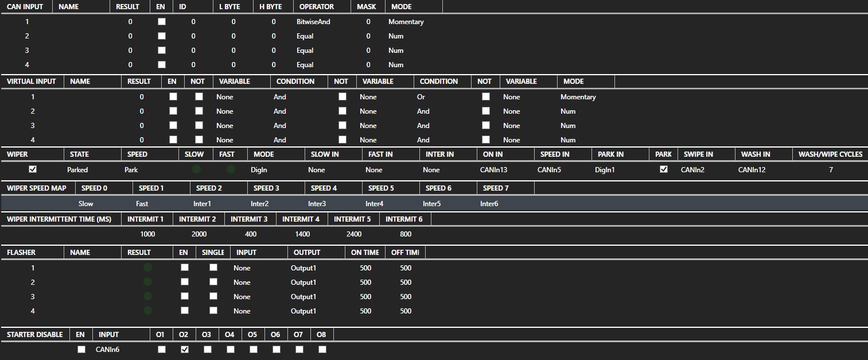868x360 pixels.
Task: Check the SINGLE box for flasher 3
Action: pyautogui.click(x=213, y=296)
